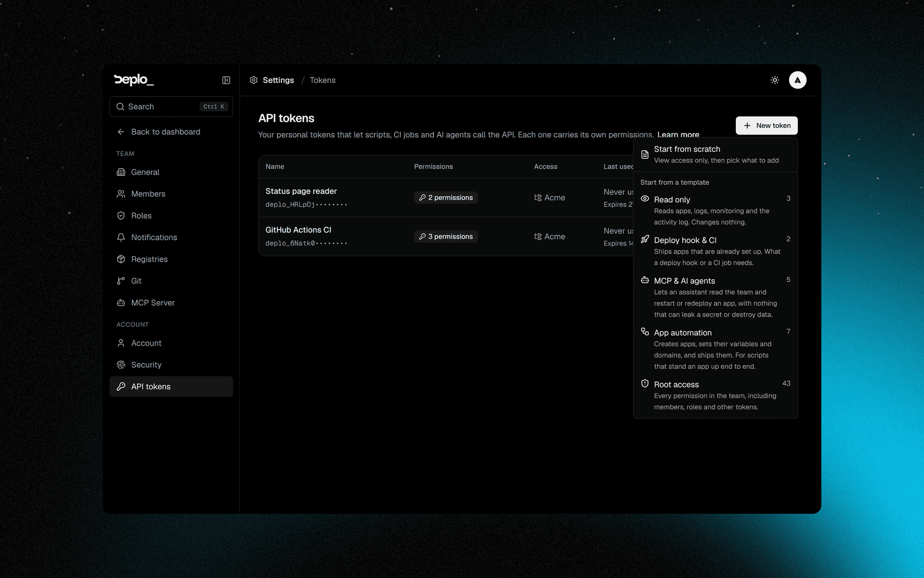Click the Name column header
The width and height of the screenshot is (924, 578).
click(275, 167)
